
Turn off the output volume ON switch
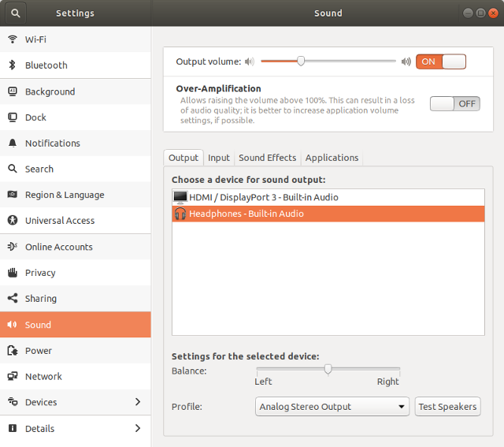point(441,61)
